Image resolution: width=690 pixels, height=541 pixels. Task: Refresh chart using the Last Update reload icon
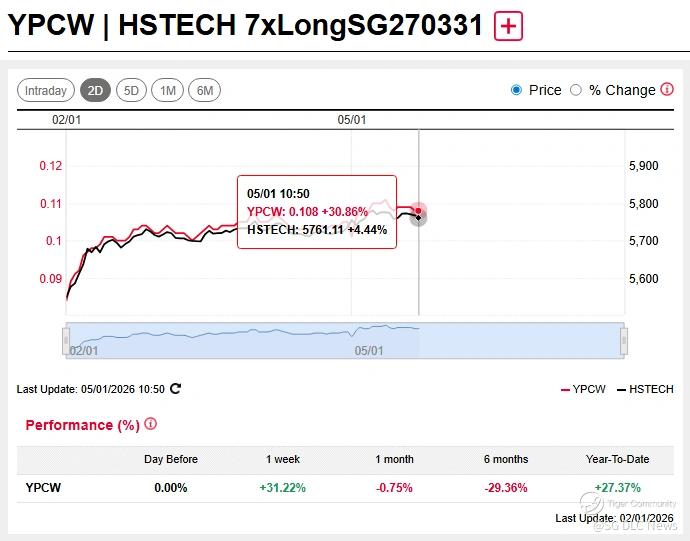(x=176, y=389)
